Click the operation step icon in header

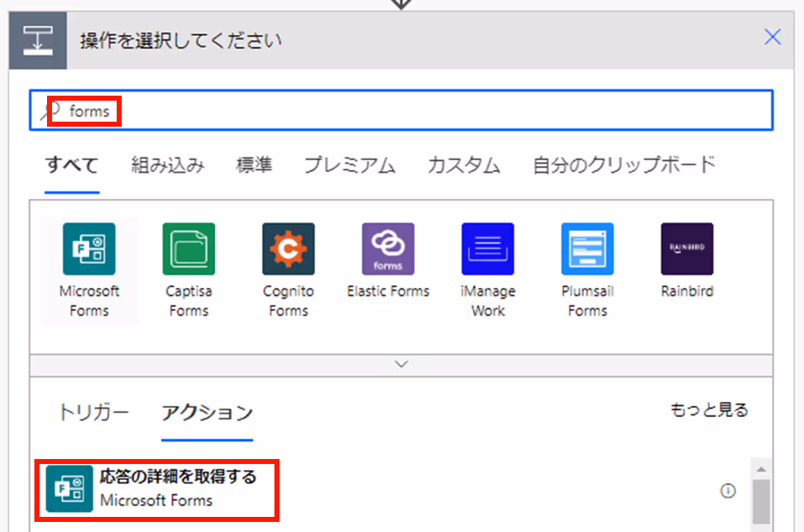point(38,40)
